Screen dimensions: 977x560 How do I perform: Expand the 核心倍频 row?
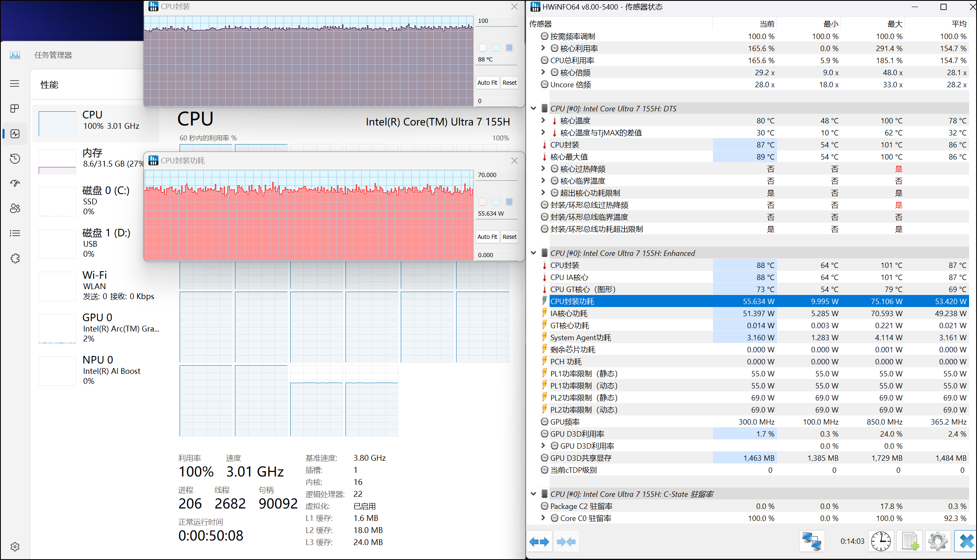(x=543, y=72)
